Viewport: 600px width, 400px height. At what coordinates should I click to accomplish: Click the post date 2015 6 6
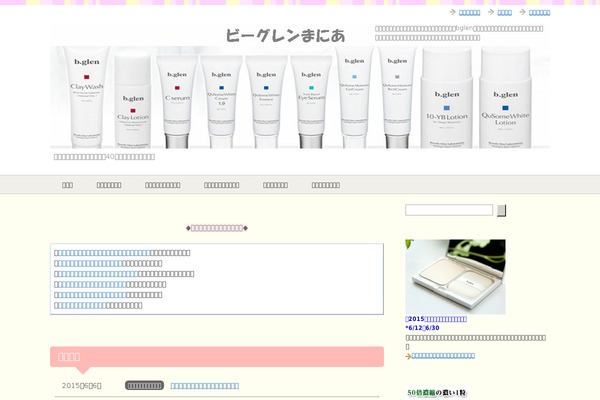click(x=82, y=386)
